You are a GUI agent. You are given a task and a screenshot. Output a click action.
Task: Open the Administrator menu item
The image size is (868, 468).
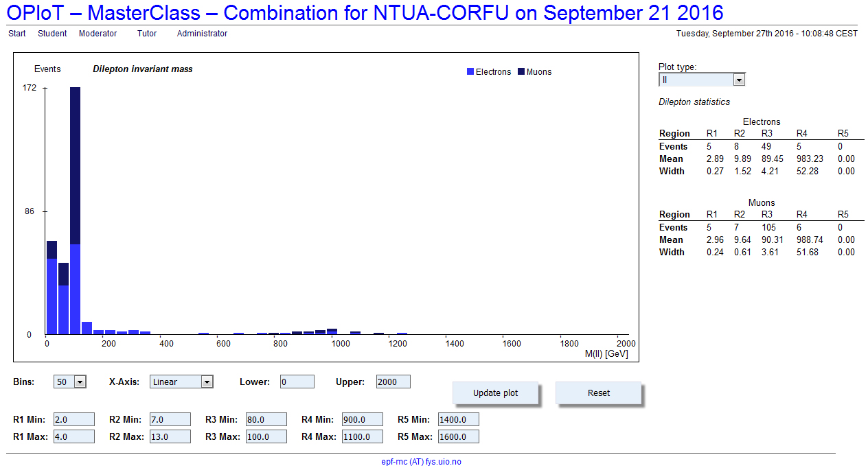point(202,33)
